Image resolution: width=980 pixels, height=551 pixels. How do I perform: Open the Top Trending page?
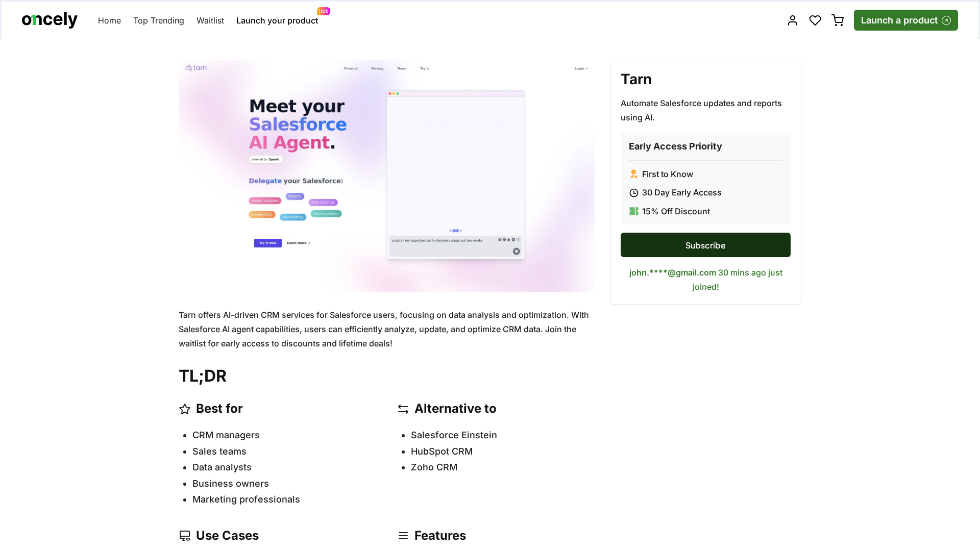[158, 20]
